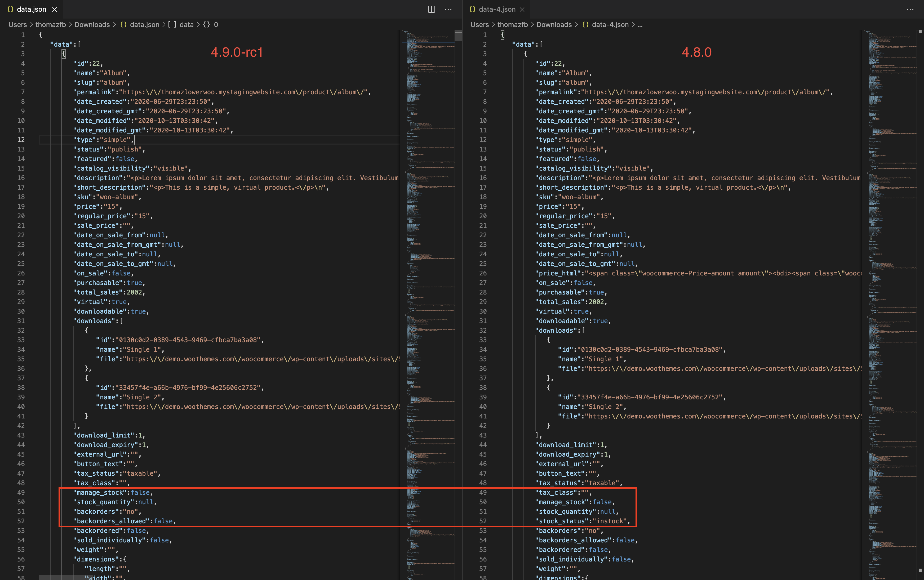
Task: Close the data.json tab
Action: tap(55, 9)
